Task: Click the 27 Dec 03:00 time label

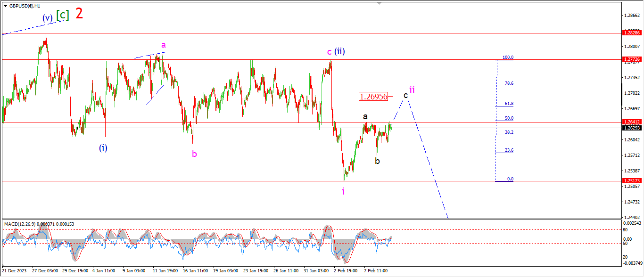Action: (45, 271)
